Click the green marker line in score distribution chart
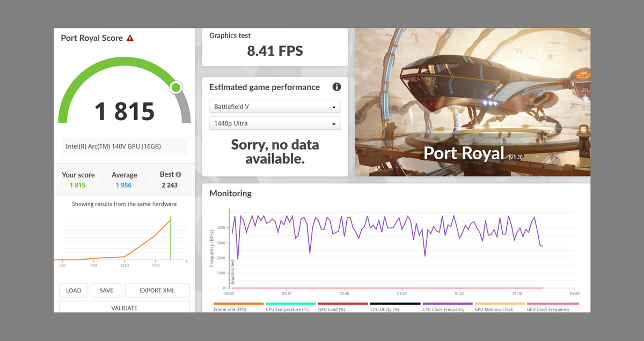Screen dimensions: 644x341 pyautogui.click(x=171, y=238)
